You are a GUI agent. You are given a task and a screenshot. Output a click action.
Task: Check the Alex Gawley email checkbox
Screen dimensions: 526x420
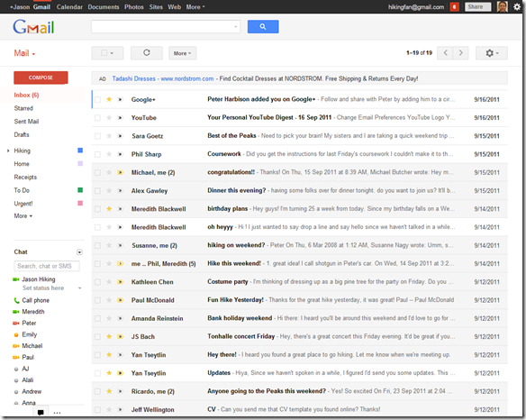point(97,191)
